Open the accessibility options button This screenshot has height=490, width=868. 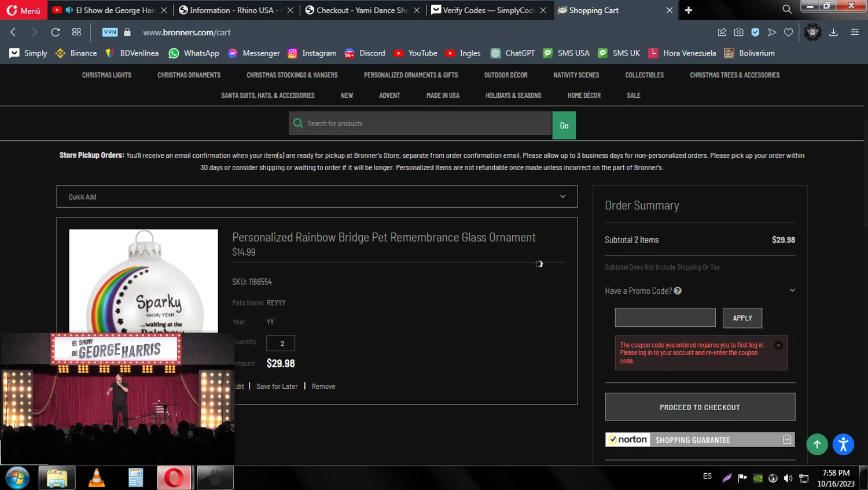pos(843,444)
